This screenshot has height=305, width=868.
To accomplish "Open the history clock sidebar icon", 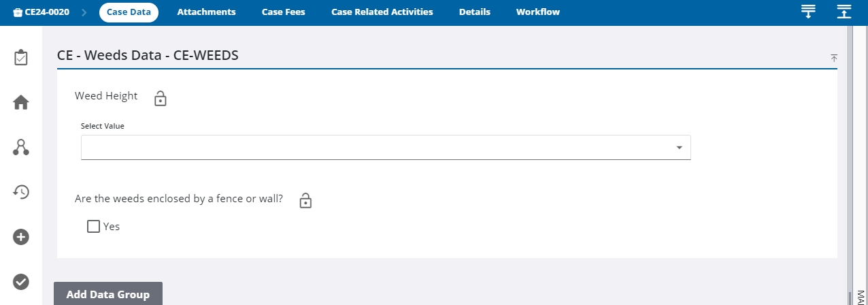I will [21, 192].
